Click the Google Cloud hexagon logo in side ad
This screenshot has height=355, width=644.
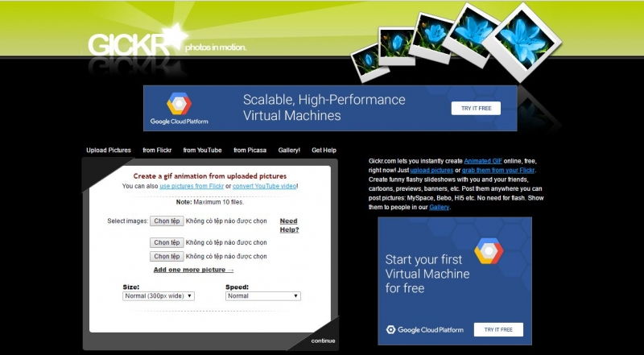[489, 251]
